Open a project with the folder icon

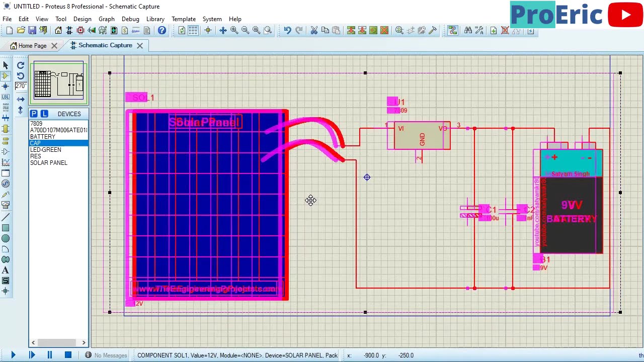21,31
